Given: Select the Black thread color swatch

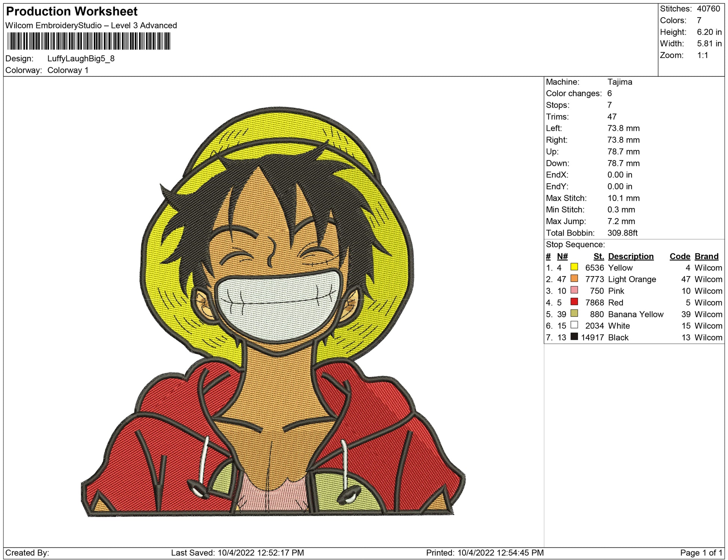Looking at the screenshot, I should 574,336.
